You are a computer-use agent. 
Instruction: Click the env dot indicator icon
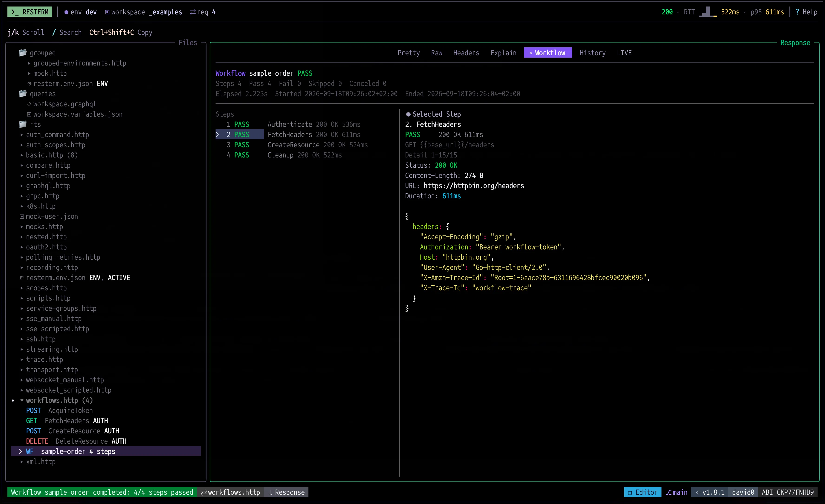pos(66,12)
